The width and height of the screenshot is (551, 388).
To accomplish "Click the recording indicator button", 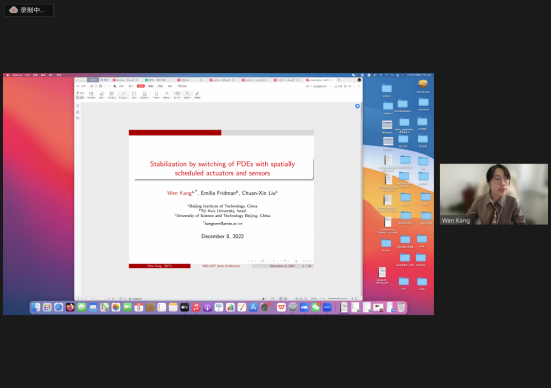I will point(29,10).
